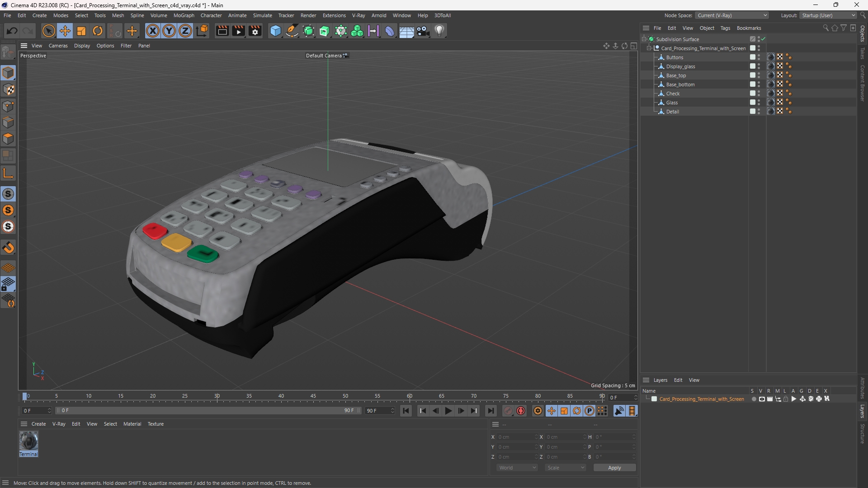This screenshot has height=488, width=868.
Task: Click the Undo arrow icon
Action: (12, 31)
